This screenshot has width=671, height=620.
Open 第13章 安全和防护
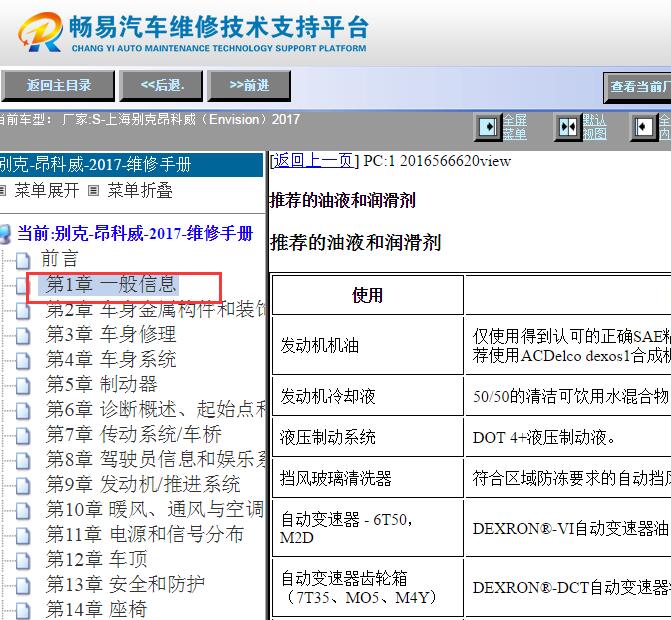click(x=125, y=584)
